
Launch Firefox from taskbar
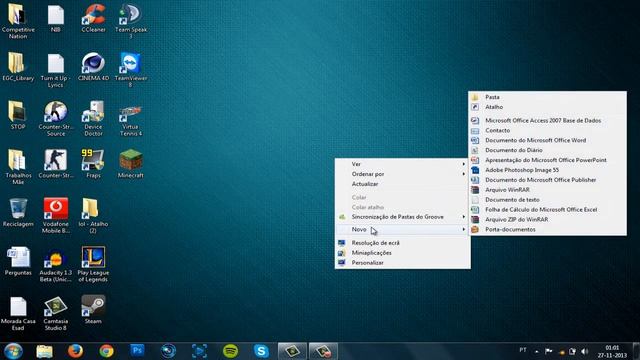pyautogui.click(x=75, y=351)
